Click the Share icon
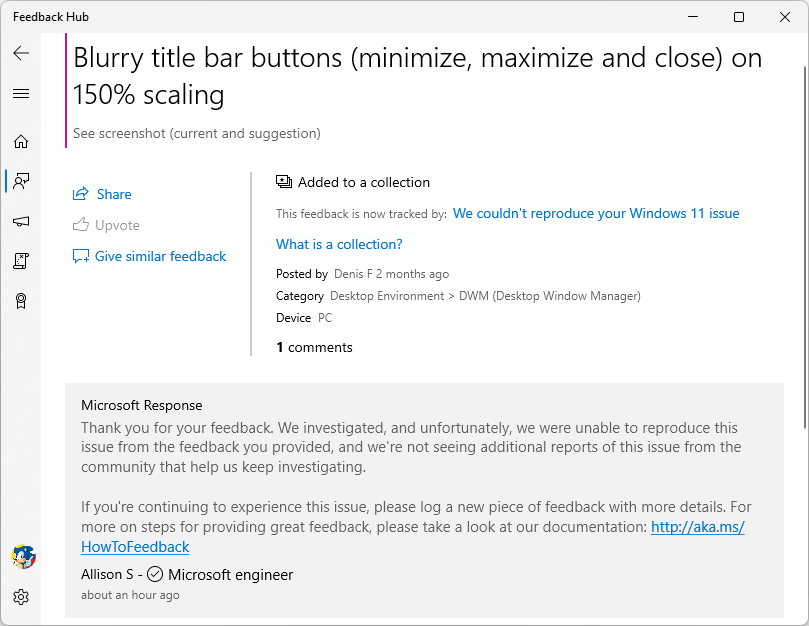Screen dimensions: 809x626 pyautogui.click(x=80, y=194)
